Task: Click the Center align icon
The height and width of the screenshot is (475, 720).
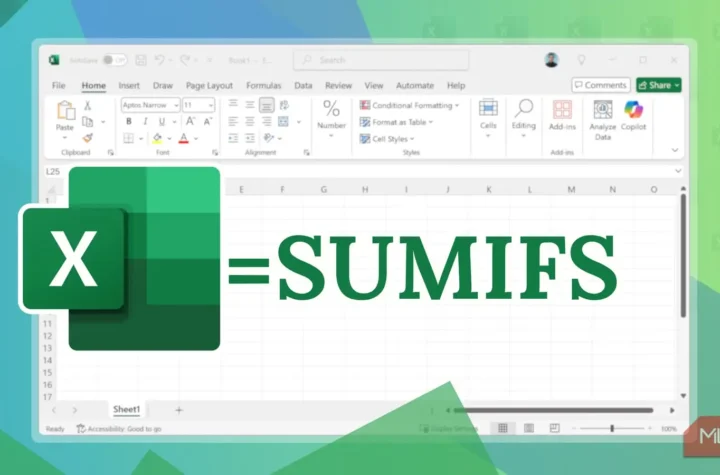Action: coord(250,121)
